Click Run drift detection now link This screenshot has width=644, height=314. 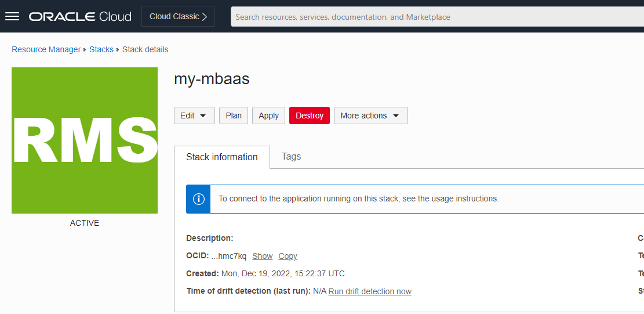tap(370, 291)
